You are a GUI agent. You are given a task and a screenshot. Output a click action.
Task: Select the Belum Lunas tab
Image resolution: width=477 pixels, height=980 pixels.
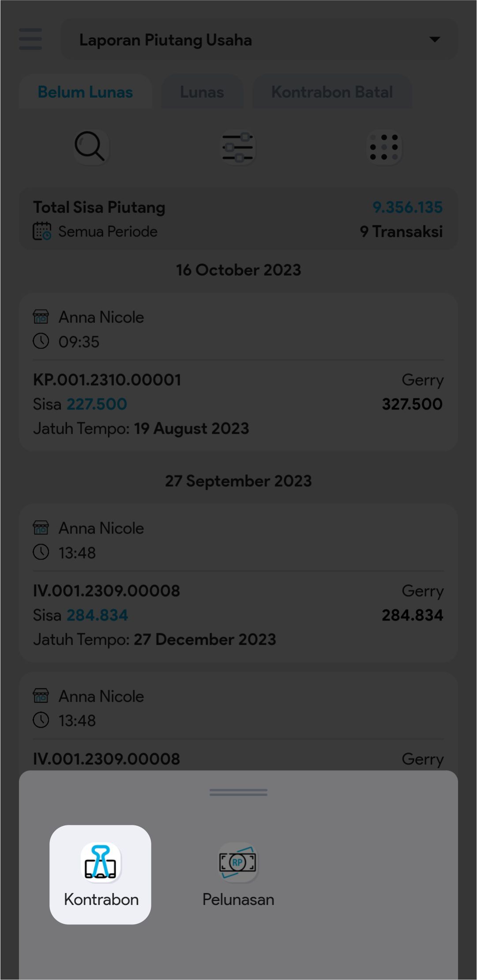(x=86, y=92)
